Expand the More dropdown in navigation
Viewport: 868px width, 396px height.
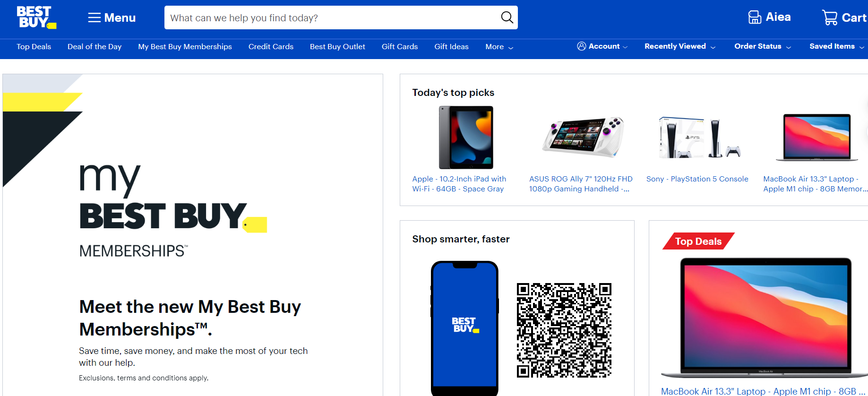(499, 47)
